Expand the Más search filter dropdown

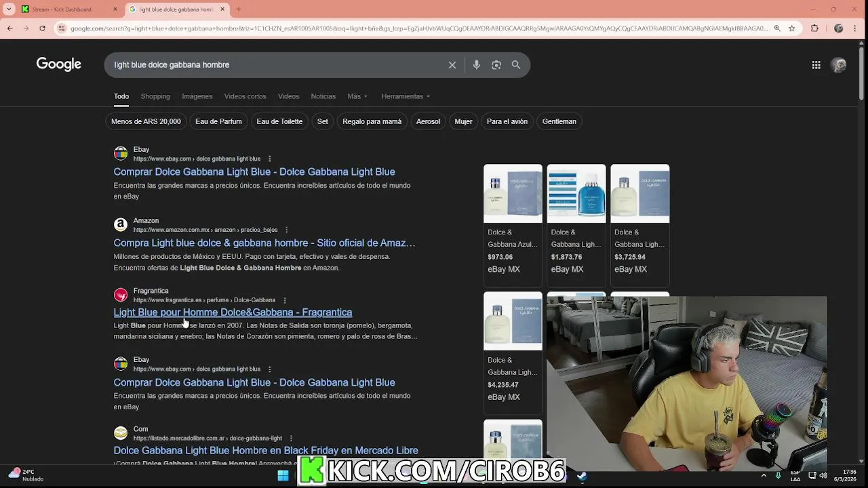[357, 96]
